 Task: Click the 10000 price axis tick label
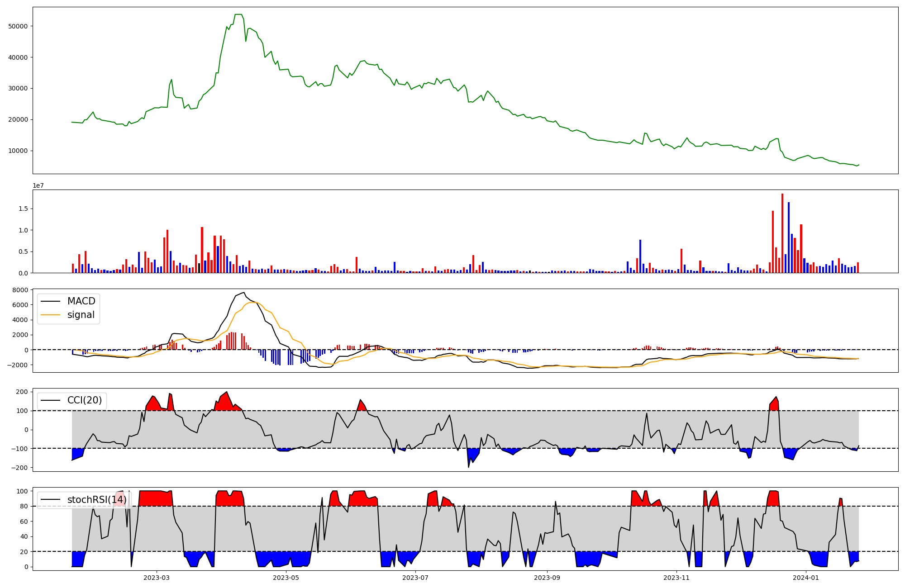18,151
